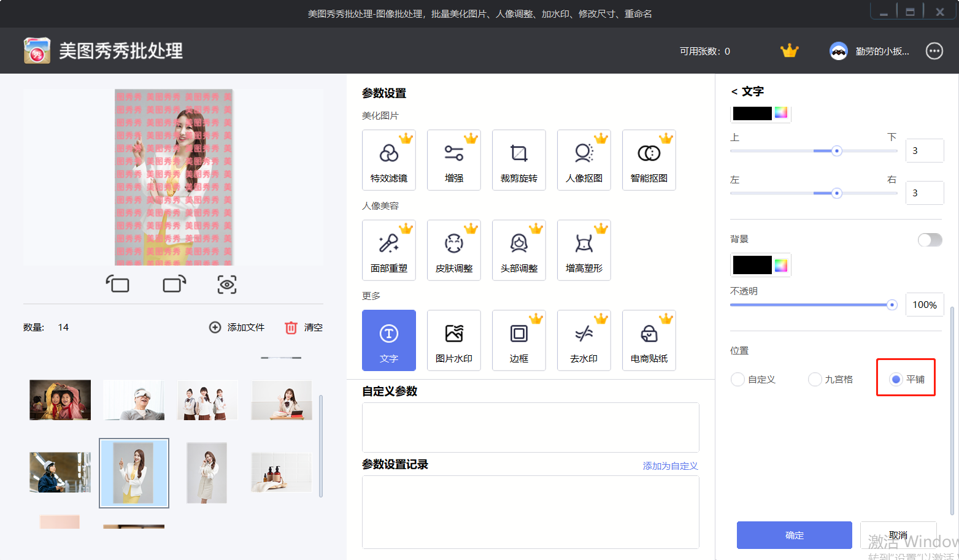Select the 文字 text tab
This screenshot has height=560, width=959.
point(389,340)
